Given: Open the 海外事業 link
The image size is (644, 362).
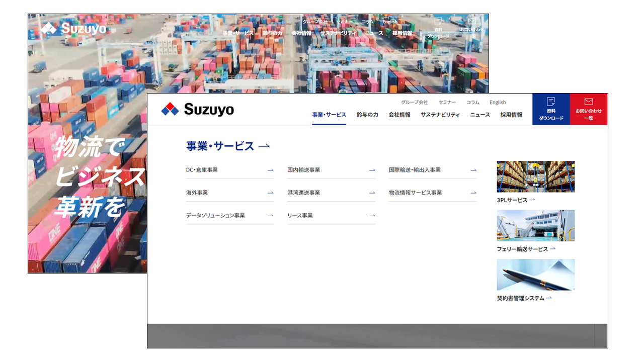Looking at the screenshot, I should point(197,193).
